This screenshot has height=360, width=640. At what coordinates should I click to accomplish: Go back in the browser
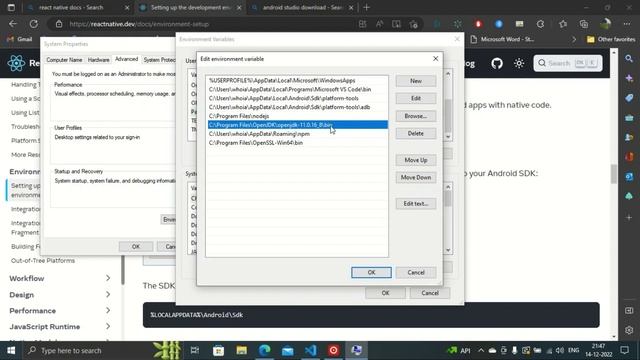click(13, 24)
